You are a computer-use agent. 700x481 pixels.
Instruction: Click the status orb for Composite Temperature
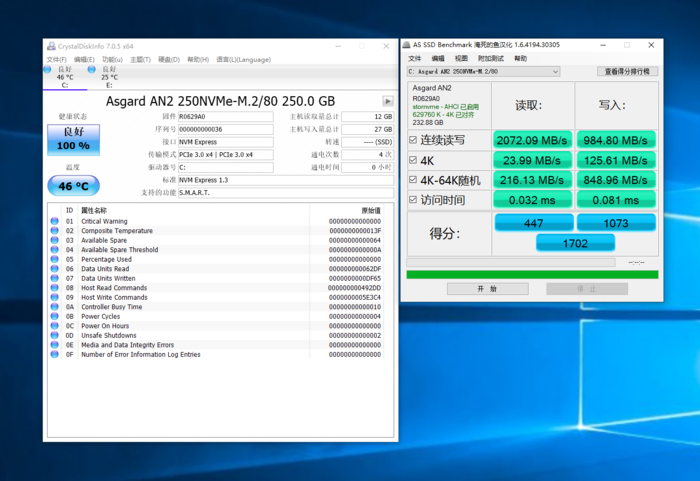pyautogui.click(x=54, y=230)
